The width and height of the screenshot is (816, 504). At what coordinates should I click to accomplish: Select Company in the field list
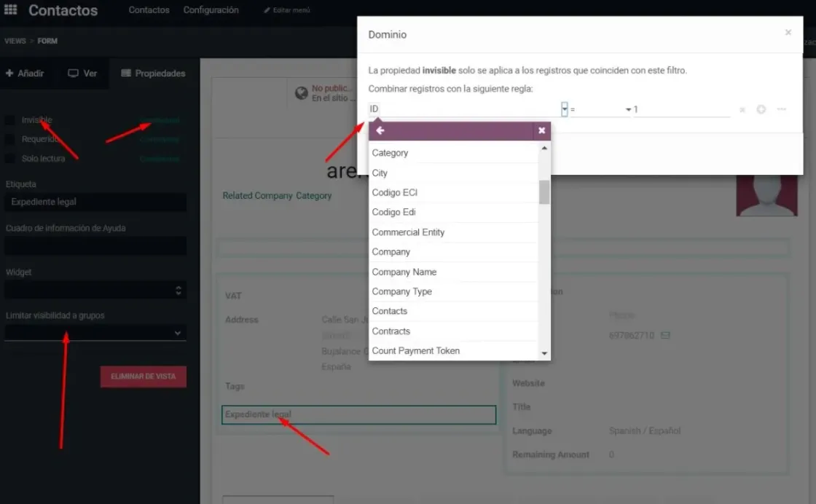pyautogui.click(x=453, y=252)
